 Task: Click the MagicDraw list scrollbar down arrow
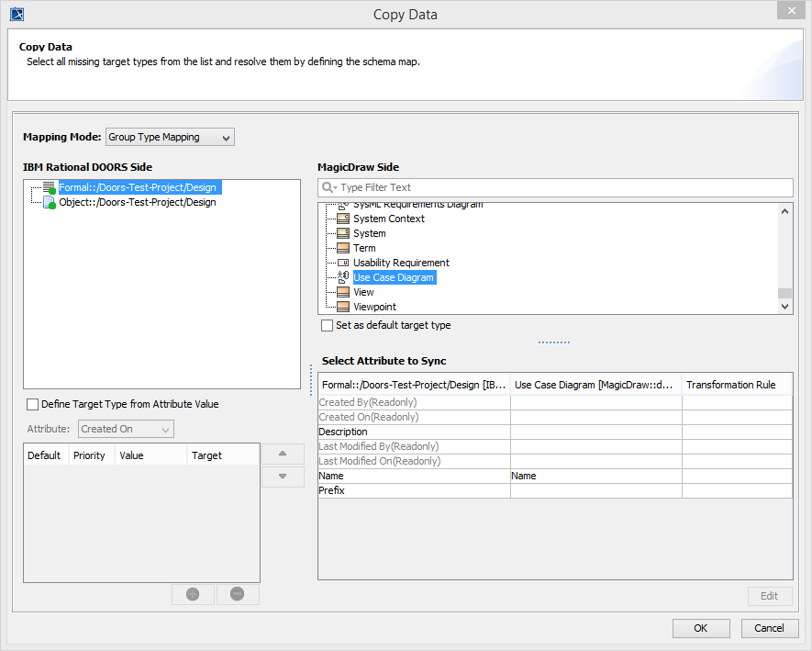point(784,307)
